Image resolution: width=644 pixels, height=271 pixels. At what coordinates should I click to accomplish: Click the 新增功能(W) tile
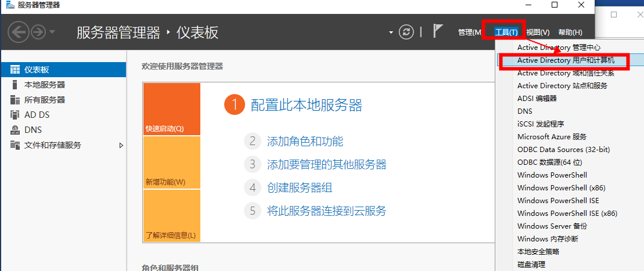[x=172, y=162]
